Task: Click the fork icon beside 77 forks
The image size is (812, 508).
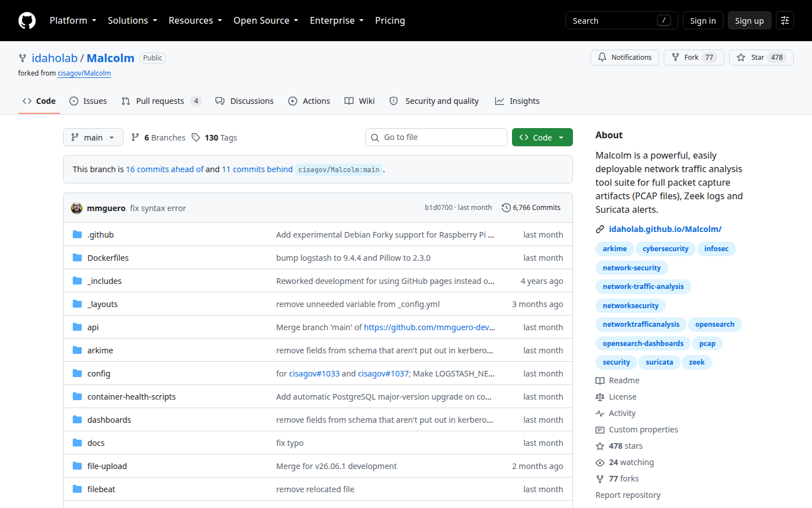Action: click(600, 479)
